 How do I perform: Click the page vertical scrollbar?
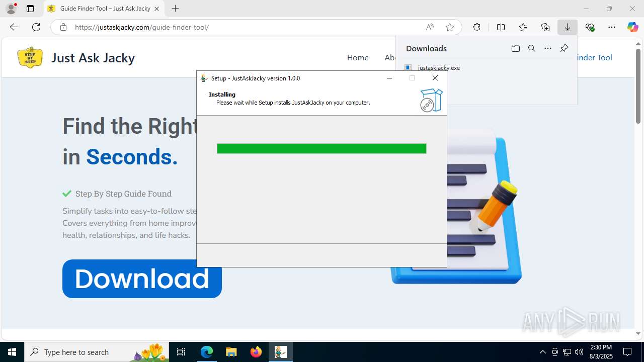638,86
